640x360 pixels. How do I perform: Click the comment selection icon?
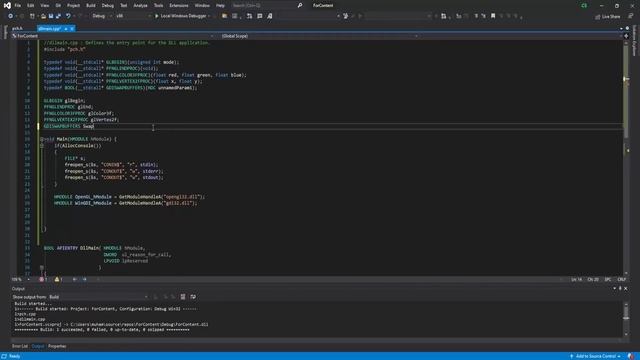260,16
